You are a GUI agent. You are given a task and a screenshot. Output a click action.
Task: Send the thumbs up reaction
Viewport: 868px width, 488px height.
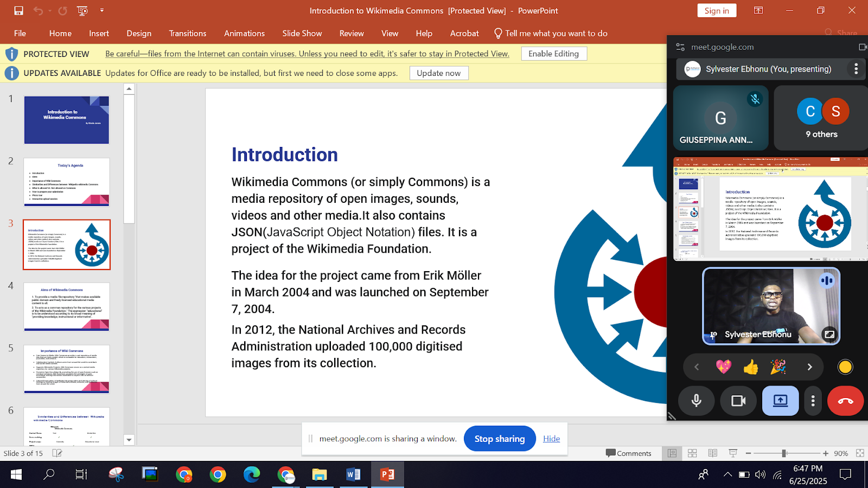(751, 367)
